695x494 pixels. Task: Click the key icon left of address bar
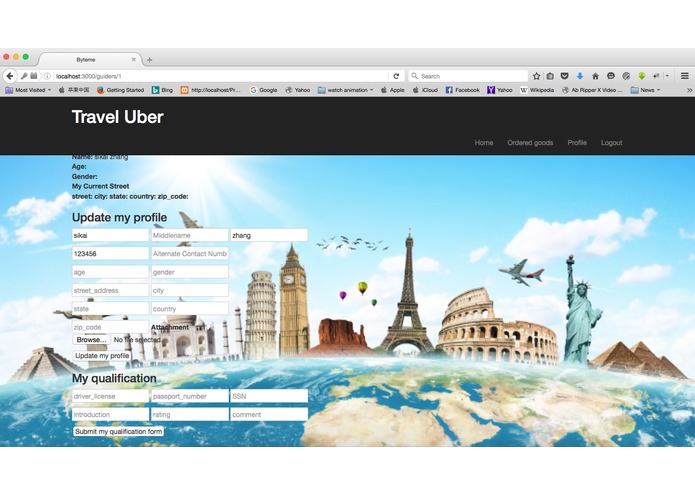coord(24,76)
